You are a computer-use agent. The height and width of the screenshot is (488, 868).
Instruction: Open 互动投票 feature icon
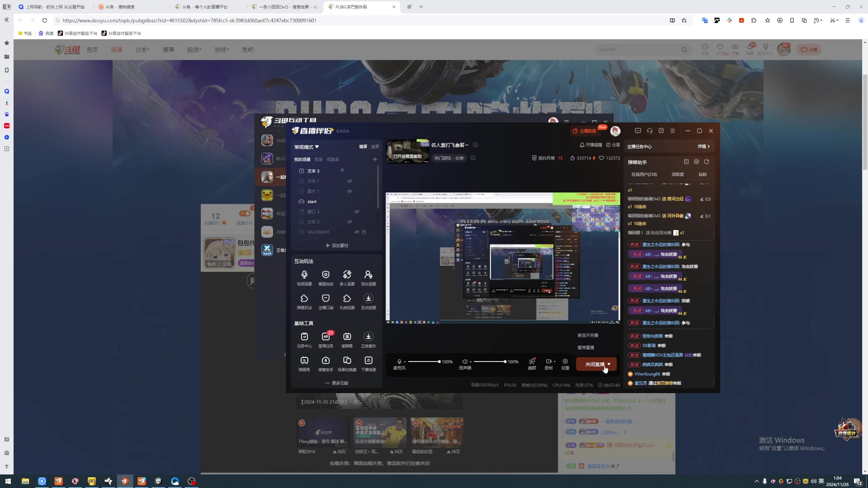pyautogui.click(x=368, y=301)
